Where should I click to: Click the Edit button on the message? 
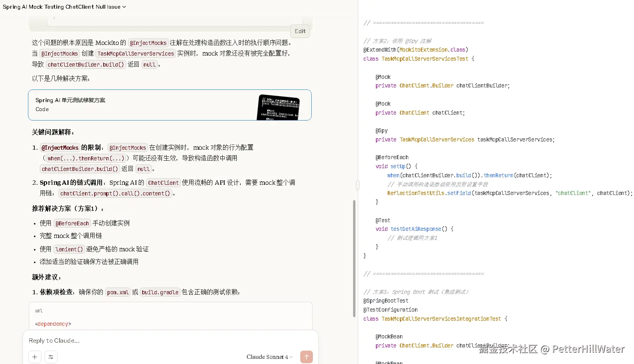(x=300, y=31)
